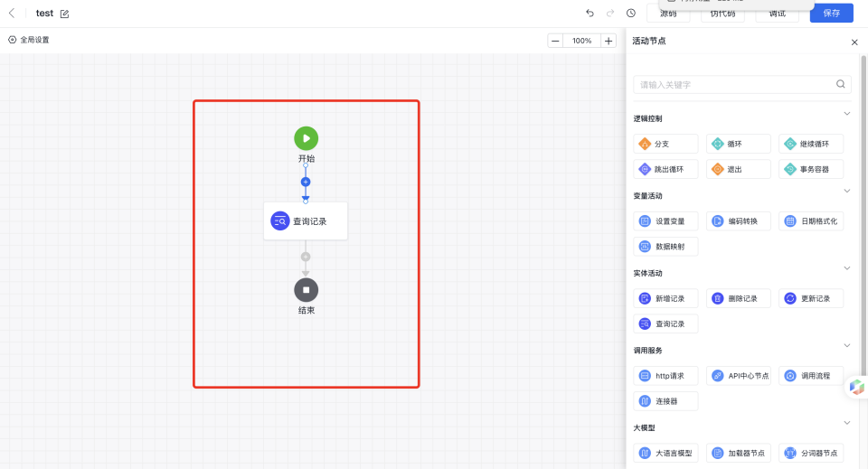Select the 分支 branch node
868x469 pixels.
point(665,144)
